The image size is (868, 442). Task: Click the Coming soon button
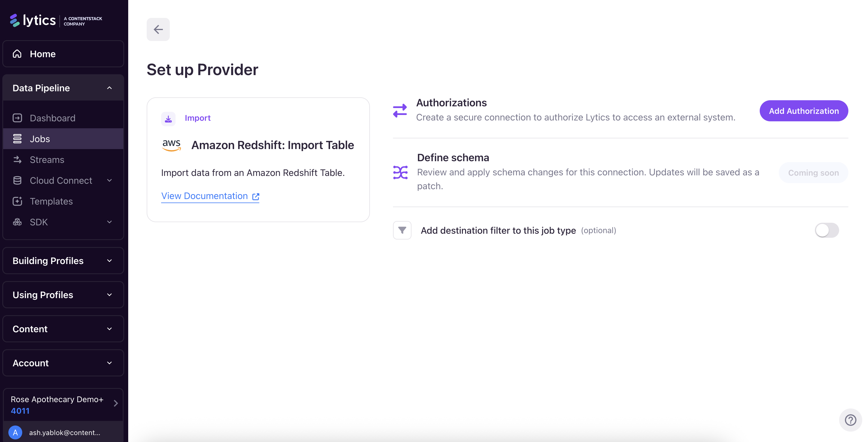813,173
